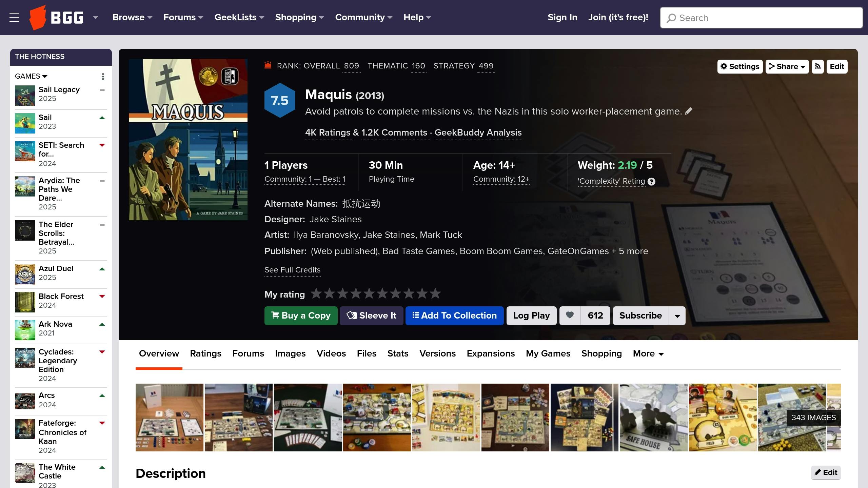
Task: Rate the game with the first star
Action: pos(316,293)
